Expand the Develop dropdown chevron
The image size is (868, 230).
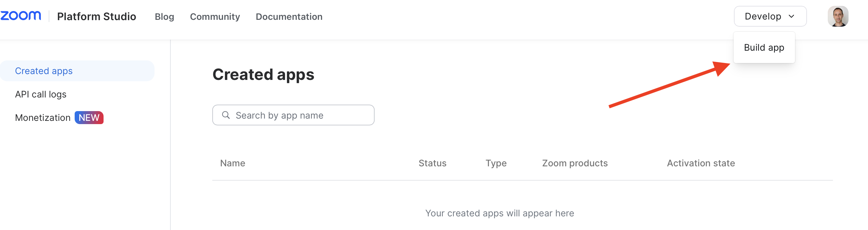point(791,17)
